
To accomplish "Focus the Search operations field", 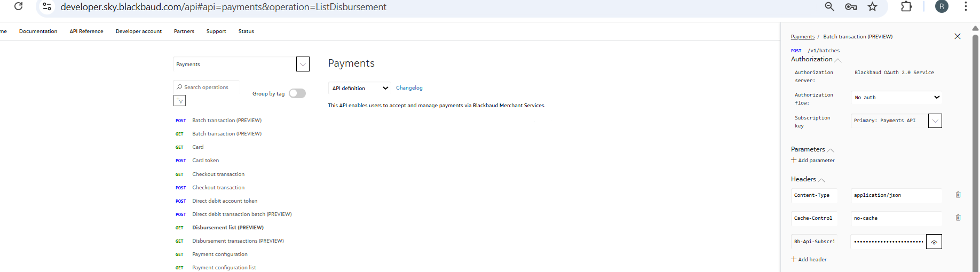I will [206, 87].
